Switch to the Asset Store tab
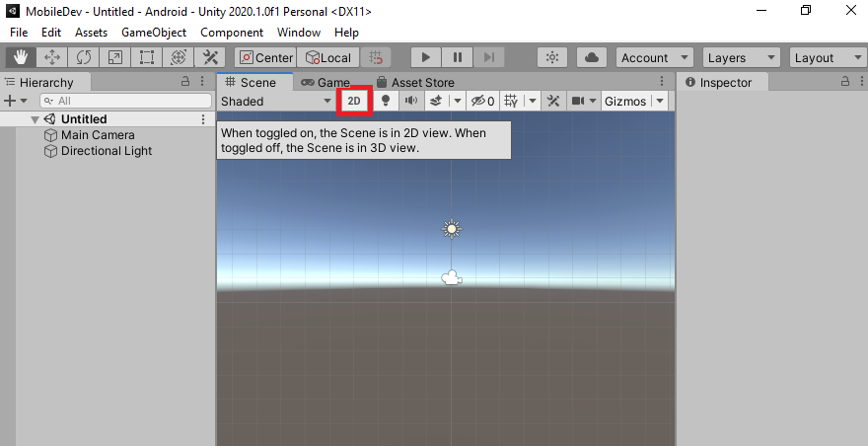The width and height of the screenshot is (868, 446). point(415,83)
